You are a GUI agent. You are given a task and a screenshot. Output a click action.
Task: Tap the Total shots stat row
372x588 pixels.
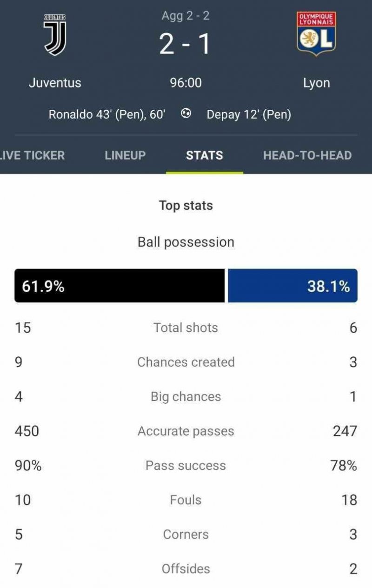186,327
